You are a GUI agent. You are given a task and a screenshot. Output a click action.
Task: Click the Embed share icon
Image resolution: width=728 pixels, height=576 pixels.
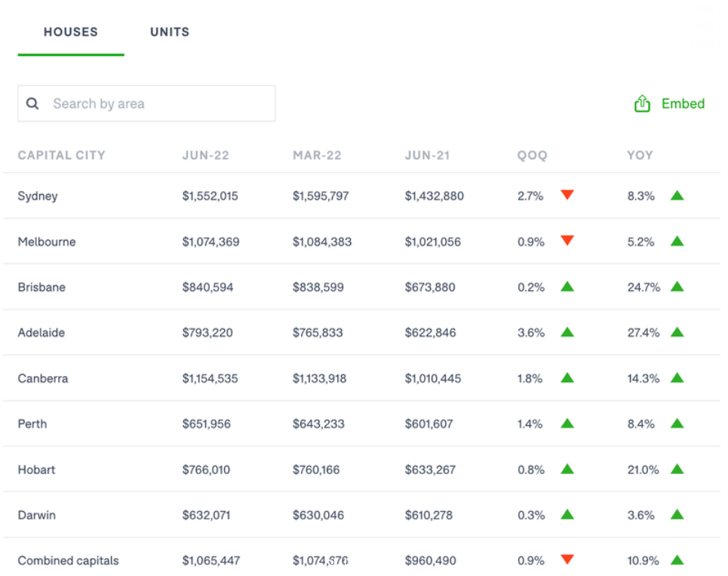point(642,103)
